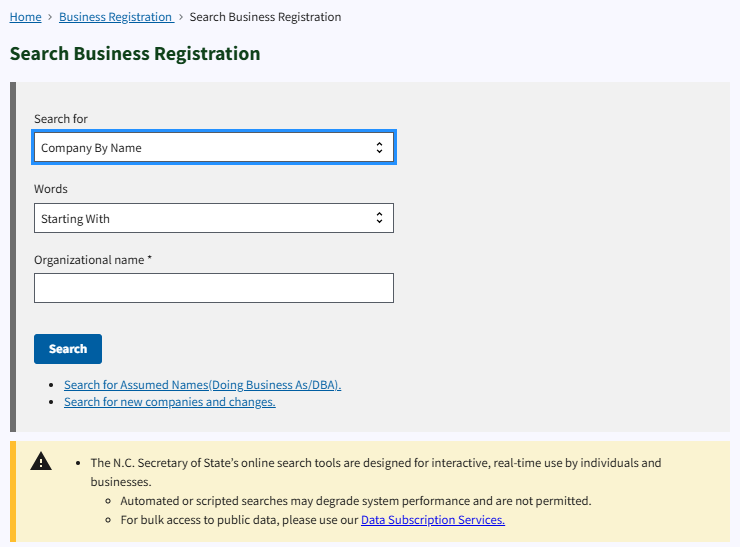The image size is (740, 547).
Task: Expand the Starting With words dropdown
Action: [213, 218]
